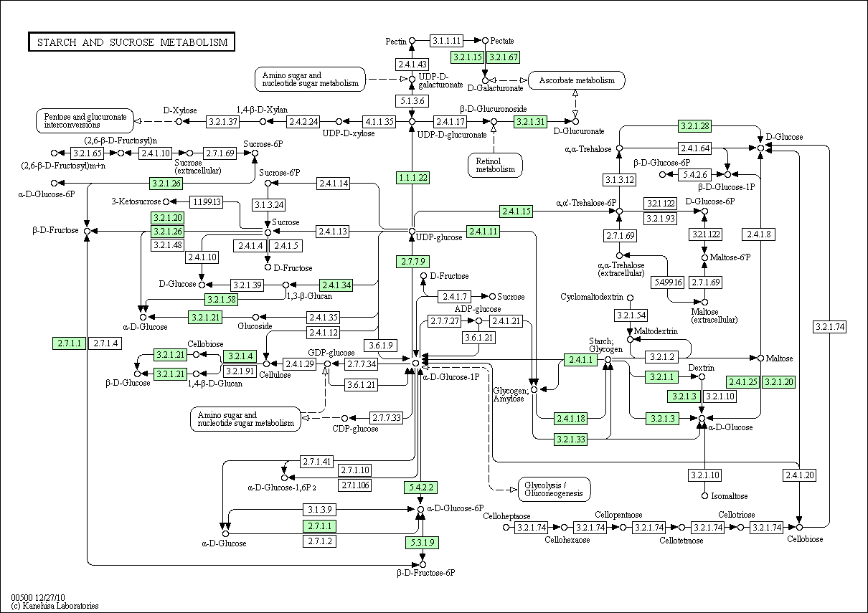The image size is (868, 613).
Task: Click highlighted enzyme 3.2.1.28
Action: coord(694,126)
